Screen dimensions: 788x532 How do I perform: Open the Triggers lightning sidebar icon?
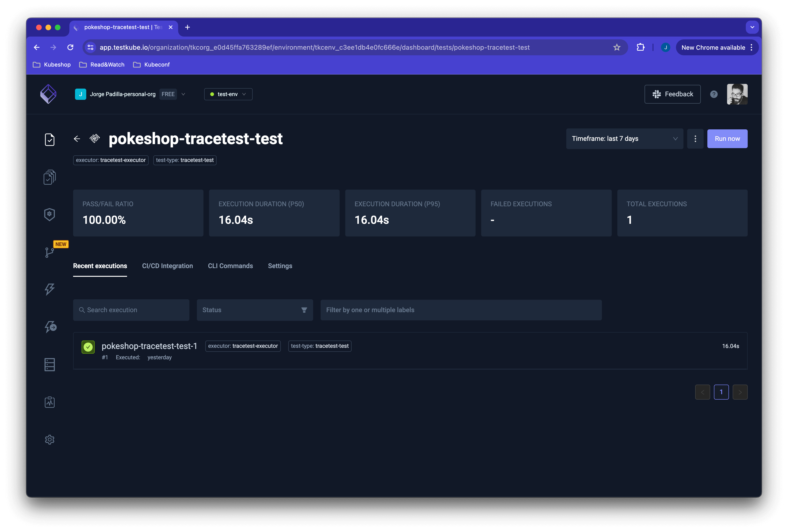pos(49,289)
